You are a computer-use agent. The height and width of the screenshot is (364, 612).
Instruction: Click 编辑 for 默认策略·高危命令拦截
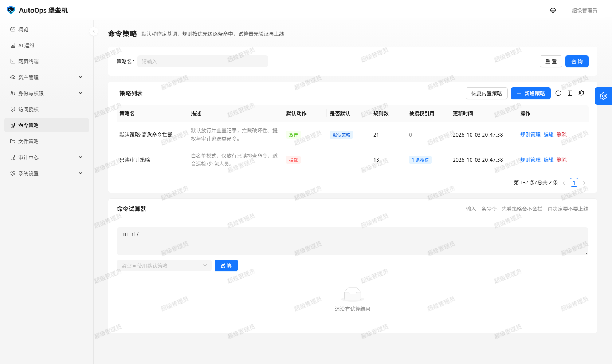(549, 134)
